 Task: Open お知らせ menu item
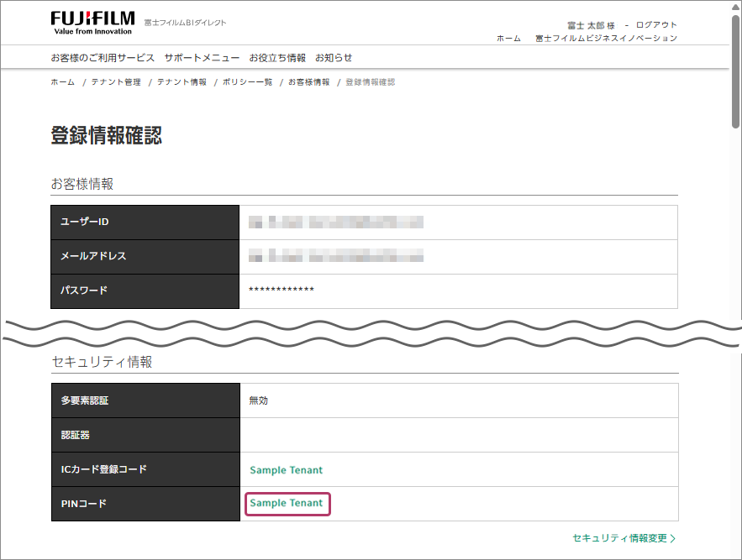pyautogui.click(x=334, y=58)
